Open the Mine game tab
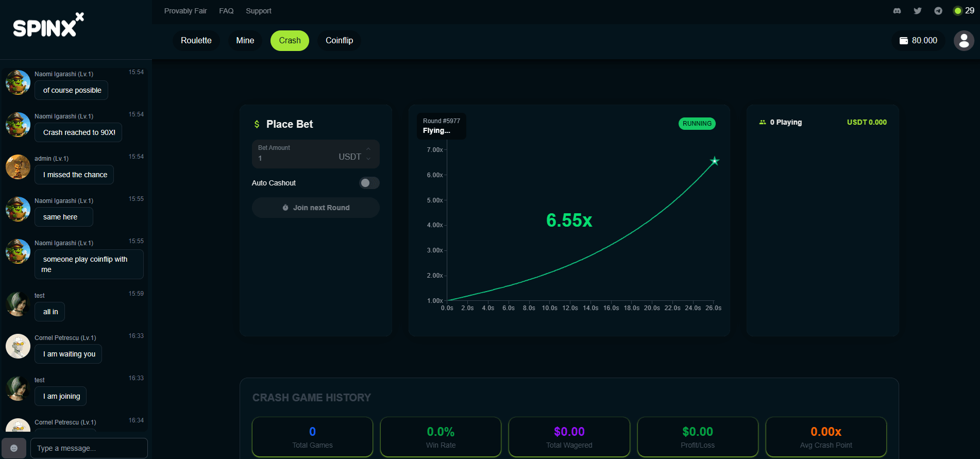 click(x=245, y=41)
